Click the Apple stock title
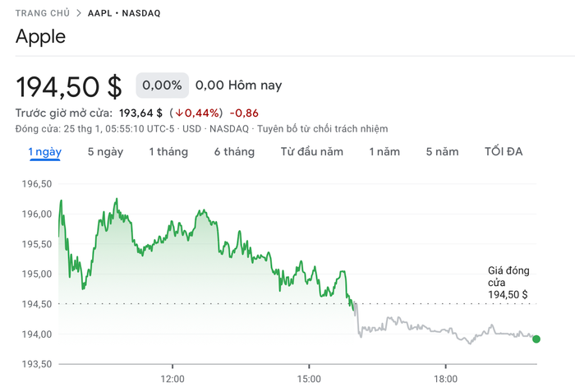The width and height of the screenshot is (575, 392). tap(41, 37)
